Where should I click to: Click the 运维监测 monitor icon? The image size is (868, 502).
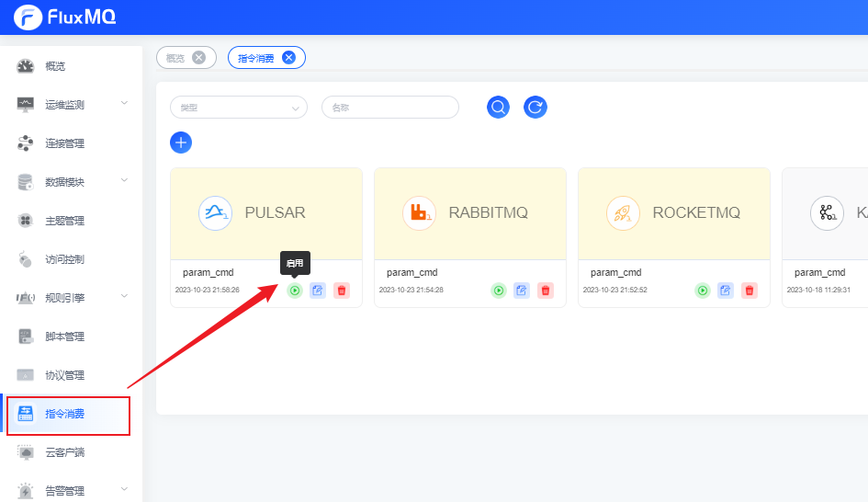pyautogui.click(x=26, y=105)
